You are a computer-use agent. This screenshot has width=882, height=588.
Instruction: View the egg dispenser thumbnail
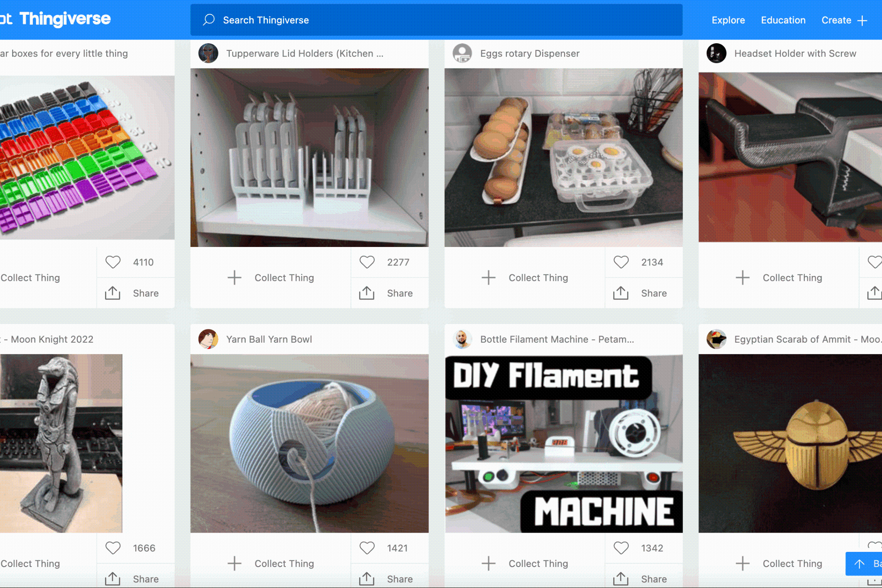click(x=564, y=157)
